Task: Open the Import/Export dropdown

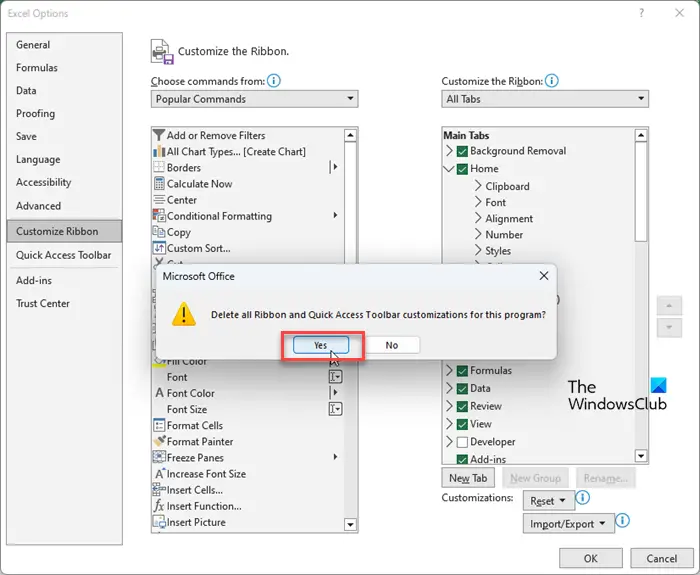Action: pyautogui.click(x=569, y=524)
